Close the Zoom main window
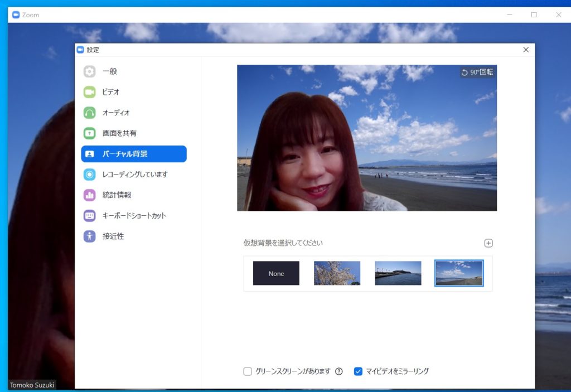The width and height of the screenshot is (571, 392). point(559,14)
